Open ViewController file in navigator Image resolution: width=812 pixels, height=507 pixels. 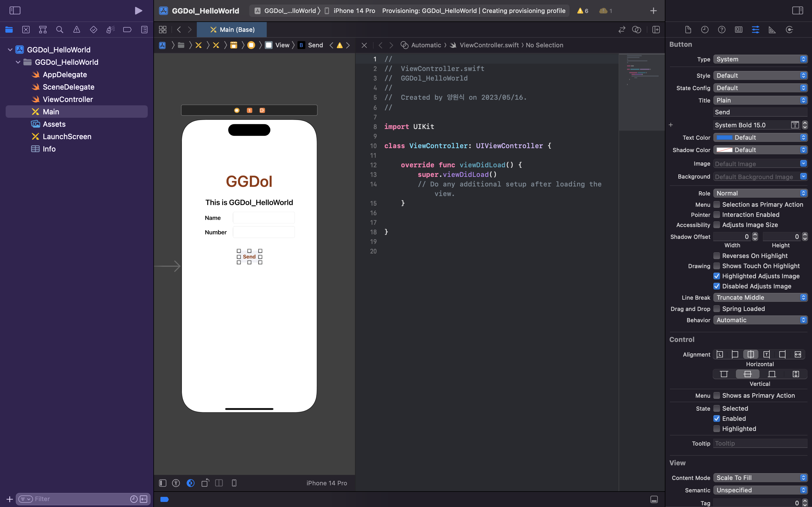tap(68, 99)
